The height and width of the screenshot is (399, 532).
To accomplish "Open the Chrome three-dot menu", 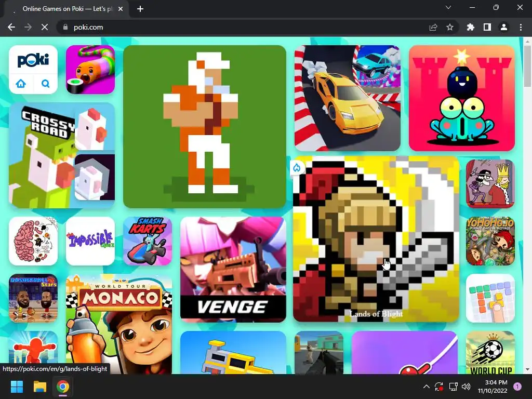I will [521, 27].
